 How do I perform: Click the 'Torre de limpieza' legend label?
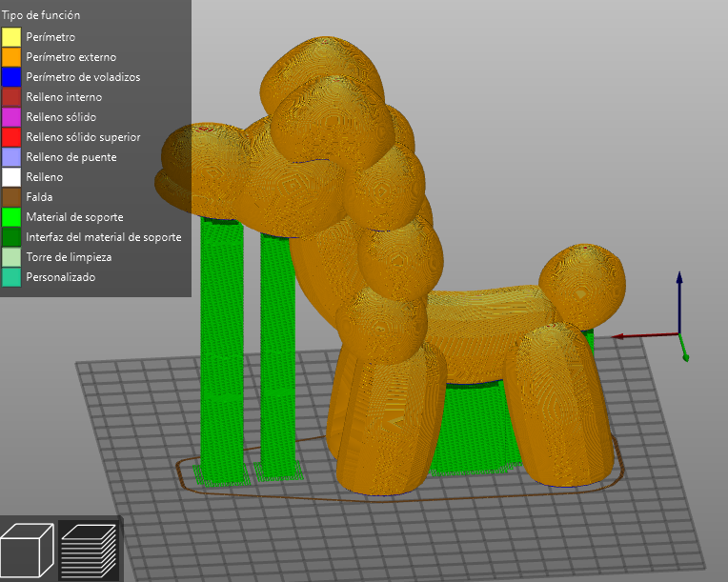click(x=69, y=256)
